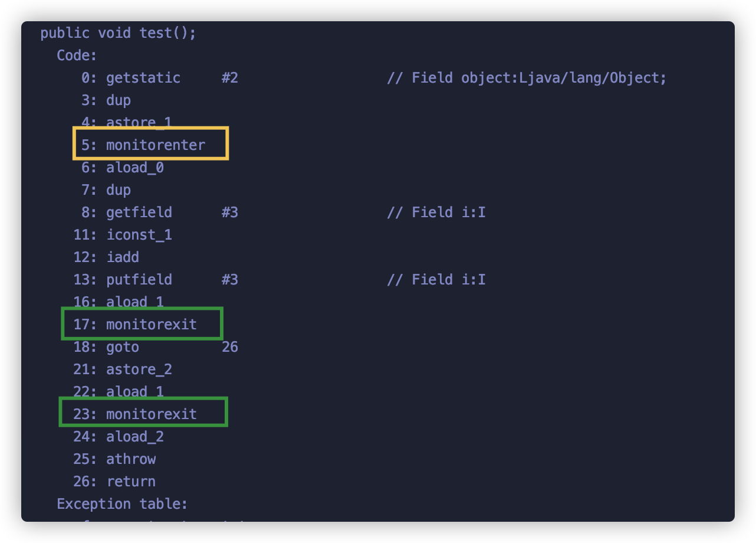
Task: Click the getfield instruction at offset 8
Action: click(x=139, y=212)
